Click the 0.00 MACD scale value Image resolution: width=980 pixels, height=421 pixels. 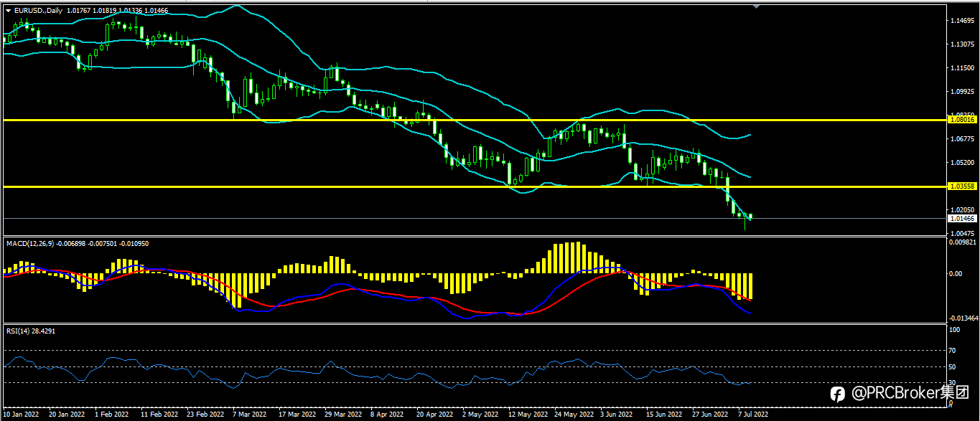pos(956,274)
